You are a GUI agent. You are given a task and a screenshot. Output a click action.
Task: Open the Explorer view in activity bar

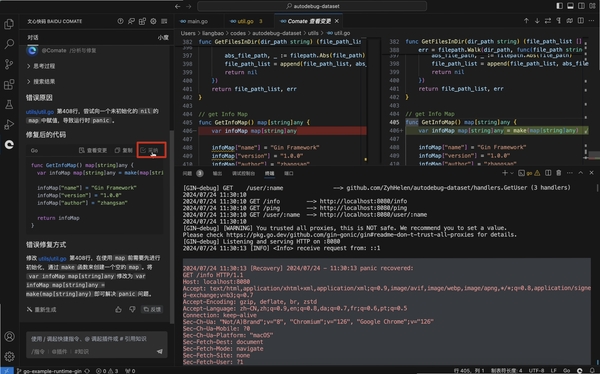click(x=9, y=24)
